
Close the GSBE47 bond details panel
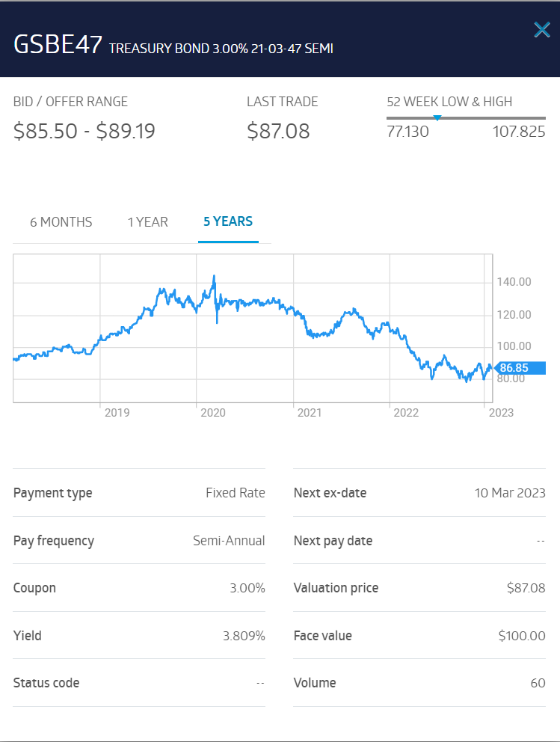click(542, 30)
